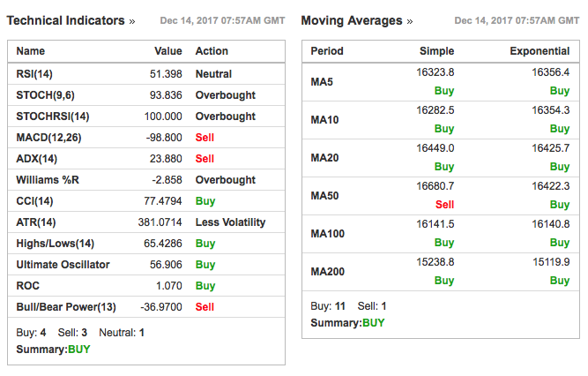Select the Bull/Bear Power(13) row name
This screenshot has height=376, width=588.
[66, 307]
